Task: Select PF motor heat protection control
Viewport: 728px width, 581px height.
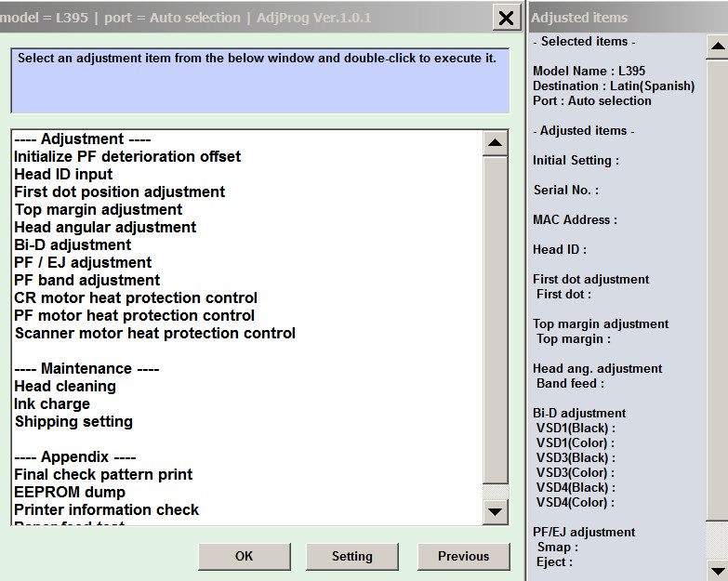Action: click(x=134, y=315)
